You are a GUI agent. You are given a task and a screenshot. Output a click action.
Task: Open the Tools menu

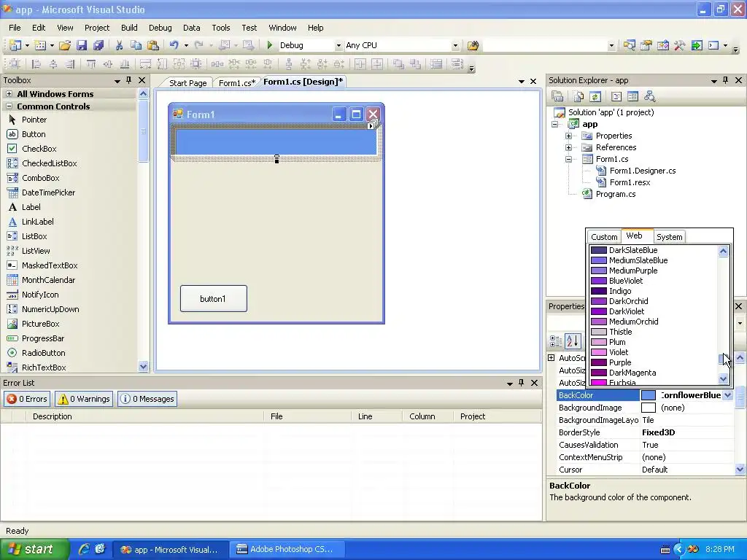click(x=220, y=28)
